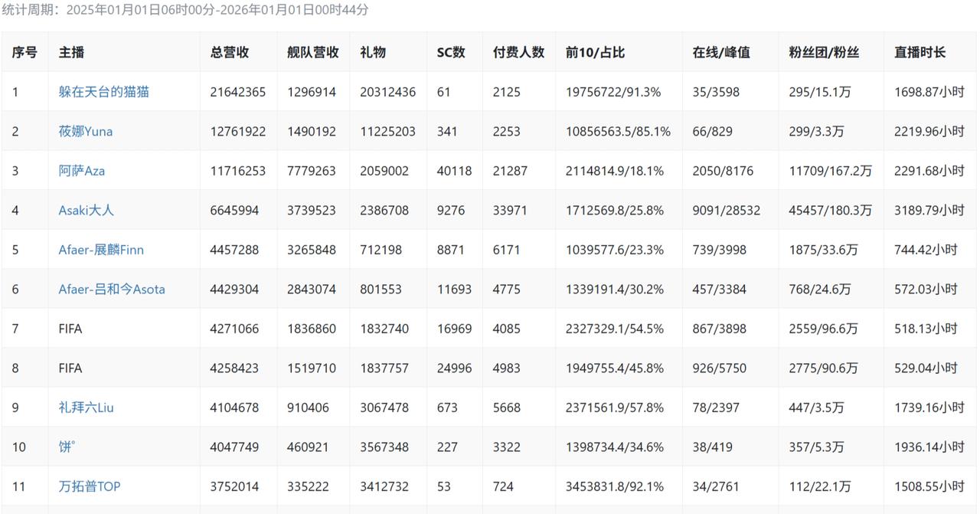Click the 序号 column header
Image resolution: width=980 pixels, height=514 pixels.
click(x=24, y=53)
